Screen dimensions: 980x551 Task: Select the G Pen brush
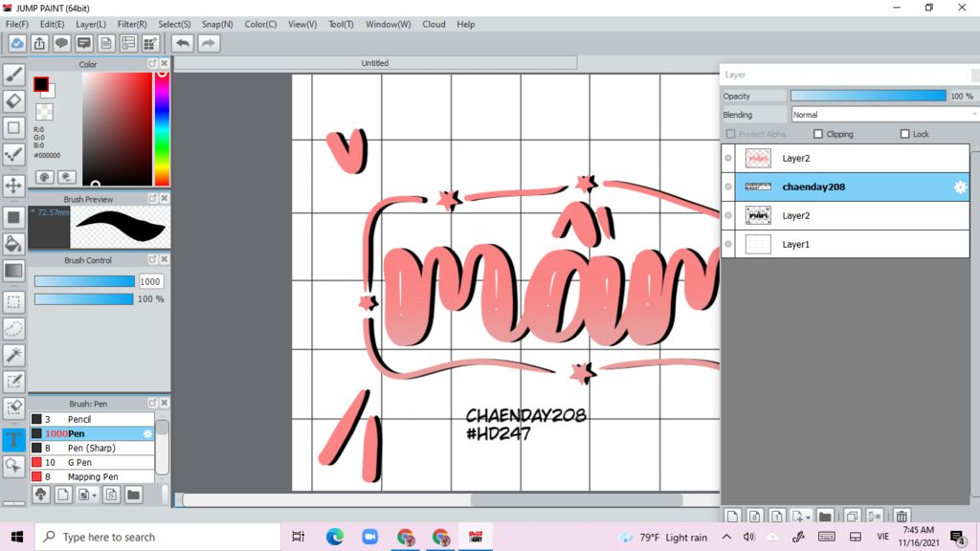point(92,462)
